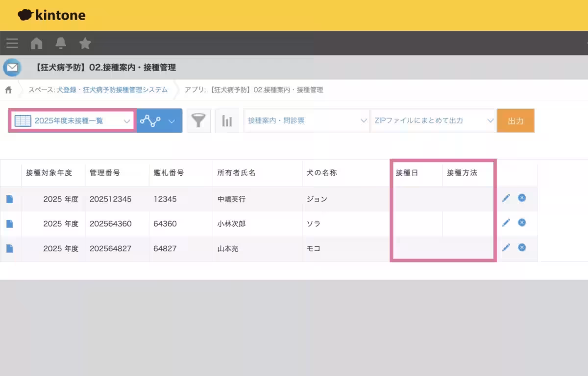Delete the 山本亮 record

522,247
